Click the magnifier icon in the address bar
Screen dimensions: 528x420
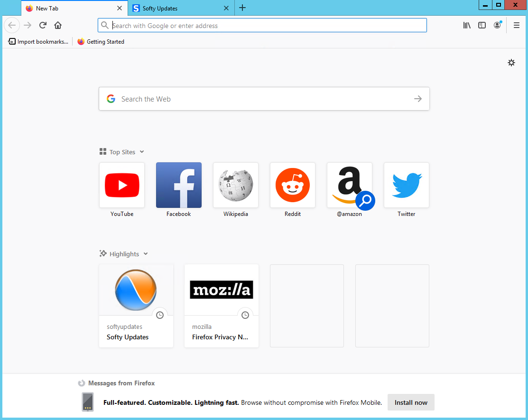(105, 25)
